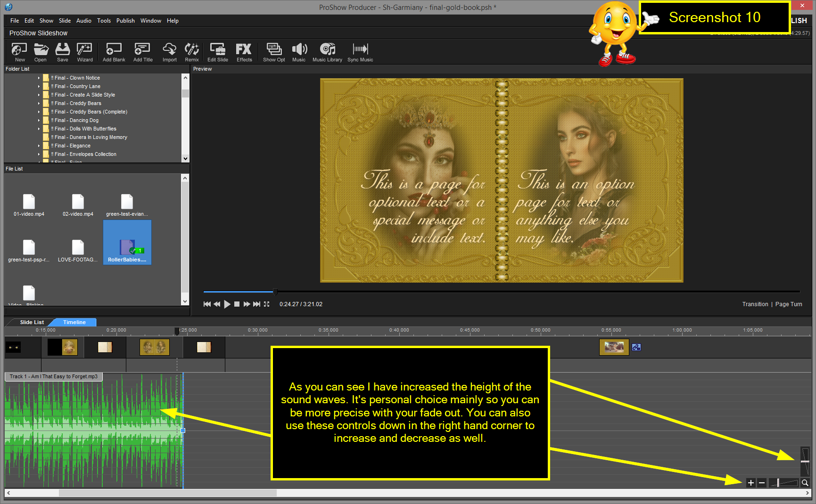Select the 02-video.mp4 file
Viewport: 816px width, 504px height.
click(x=78, y=205)
